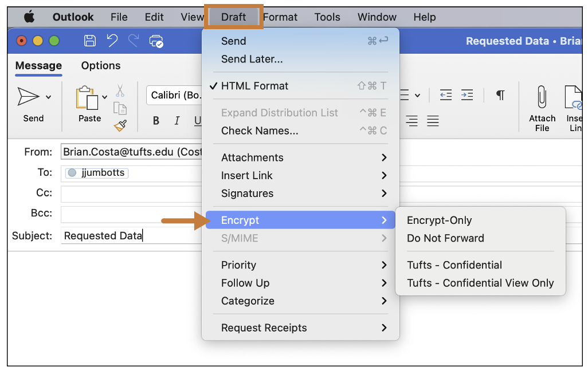Click the Cut scissors icon
Image resolution: width=588 pixels, height=371 pixels.
point(121,92)
